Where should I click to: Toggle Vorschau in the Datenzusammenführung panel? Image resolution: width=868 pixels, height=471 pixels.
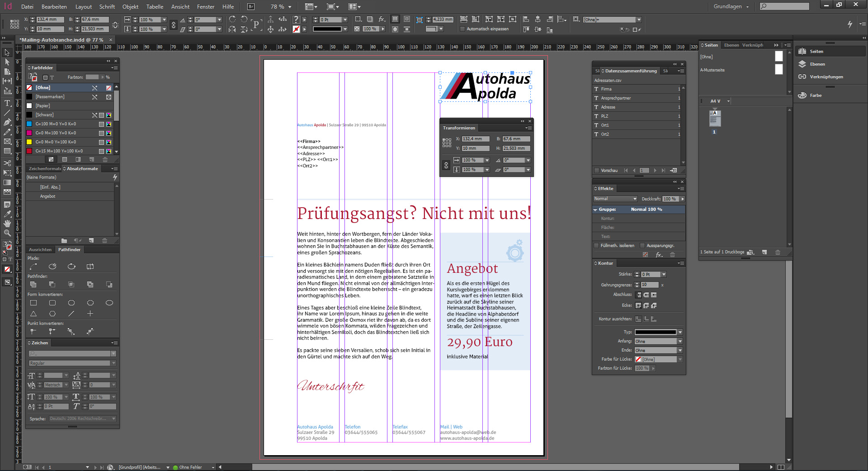(x=597, y=171)
